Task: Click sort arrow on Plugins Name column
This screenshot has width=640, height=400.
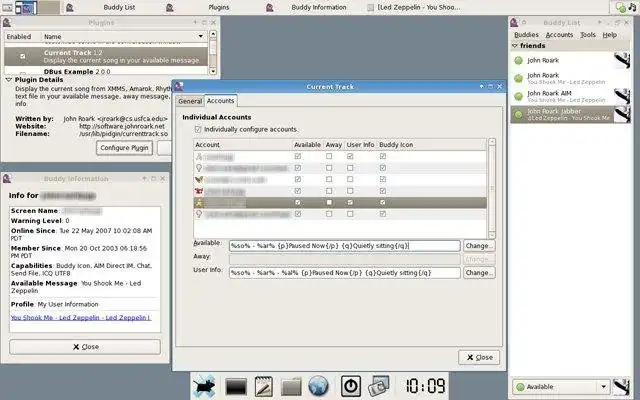Action: coord(200,36)
